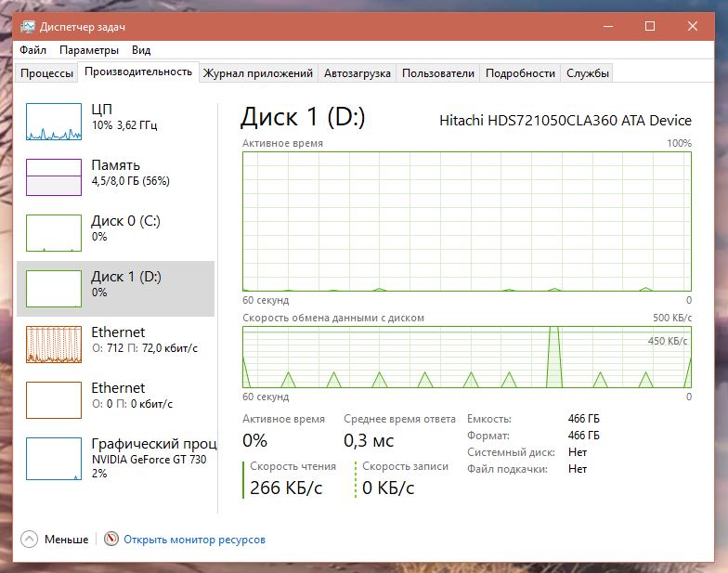Click the resource monitor gauge icon
The width and height of the screenshot is (728, 573).
(111, 539)
